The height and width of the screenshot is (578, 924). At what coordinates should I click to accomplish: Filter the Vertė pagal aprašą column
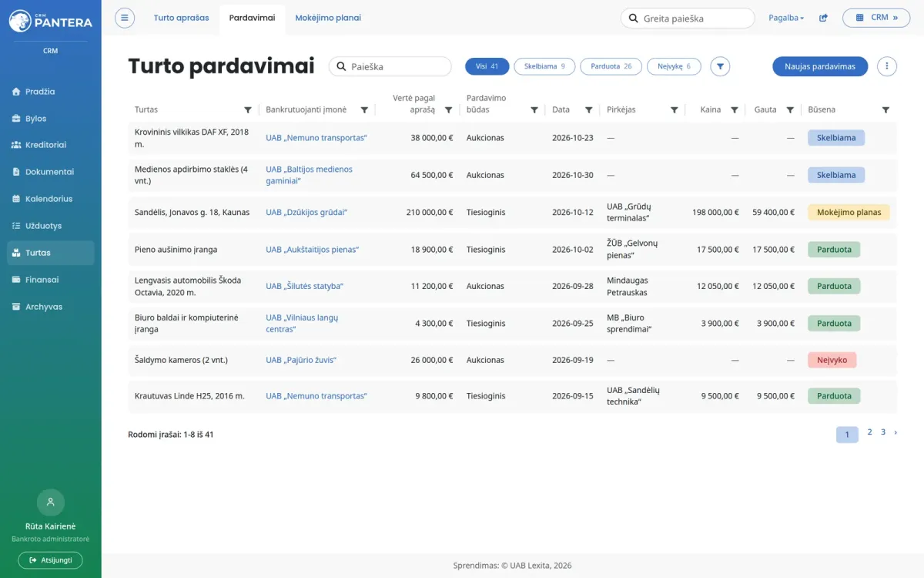(x=449, y=110)
